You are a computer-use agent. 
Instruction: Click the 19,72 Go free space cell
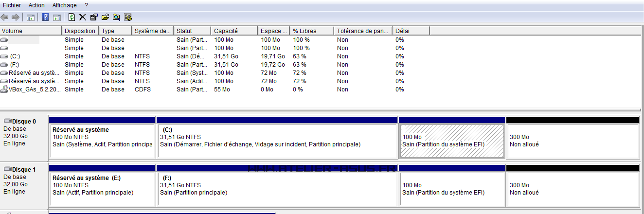click(x=273, y=65)
